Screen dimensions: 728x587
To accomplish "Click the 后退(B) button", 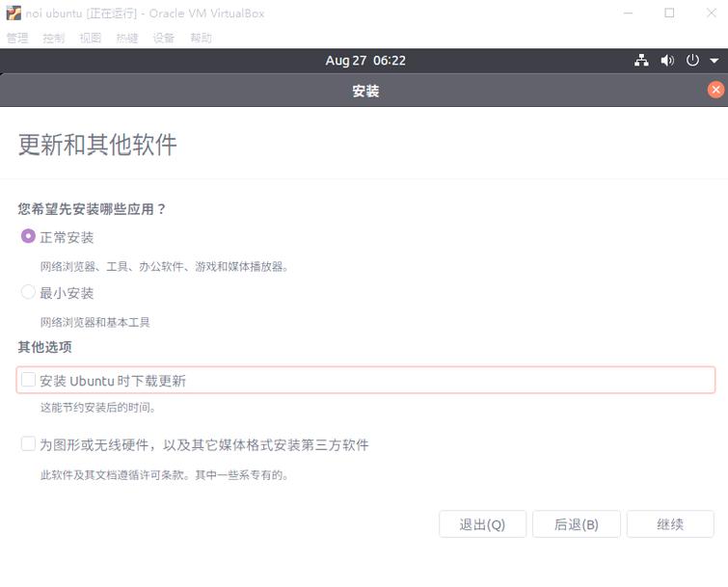I will point(577,524).
